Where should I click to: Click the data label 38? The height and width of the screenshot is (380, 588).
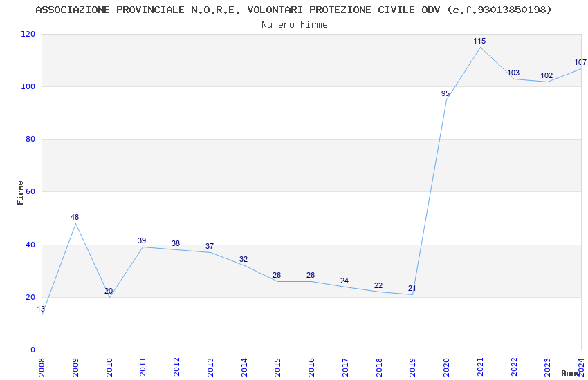pos(176,243)
